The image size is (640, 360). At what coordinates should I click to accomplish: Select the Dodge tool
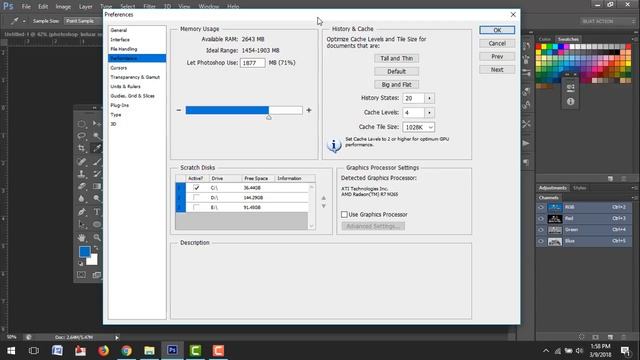click(x=97, y=199)
